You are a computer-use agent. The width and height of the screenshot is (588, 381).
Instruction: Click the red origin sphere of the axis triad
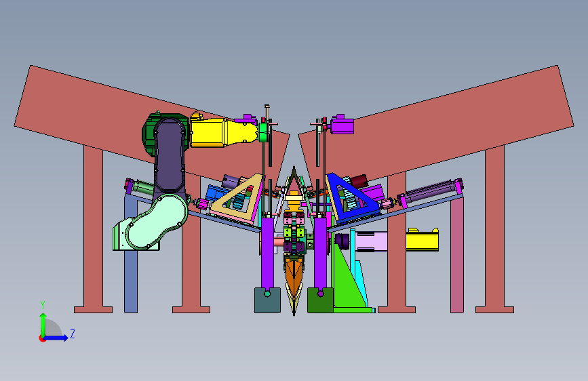(x=42, y=338)
